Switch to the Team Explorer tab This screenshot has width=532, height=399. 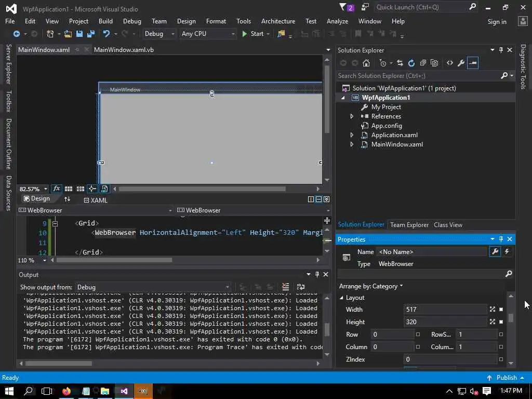pyautogui.click(x=409, y=224)
